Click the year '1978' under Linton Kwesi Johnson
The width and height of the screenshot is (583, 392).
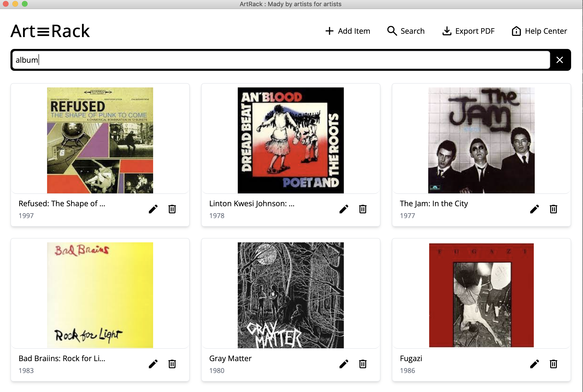pos(217,215)
